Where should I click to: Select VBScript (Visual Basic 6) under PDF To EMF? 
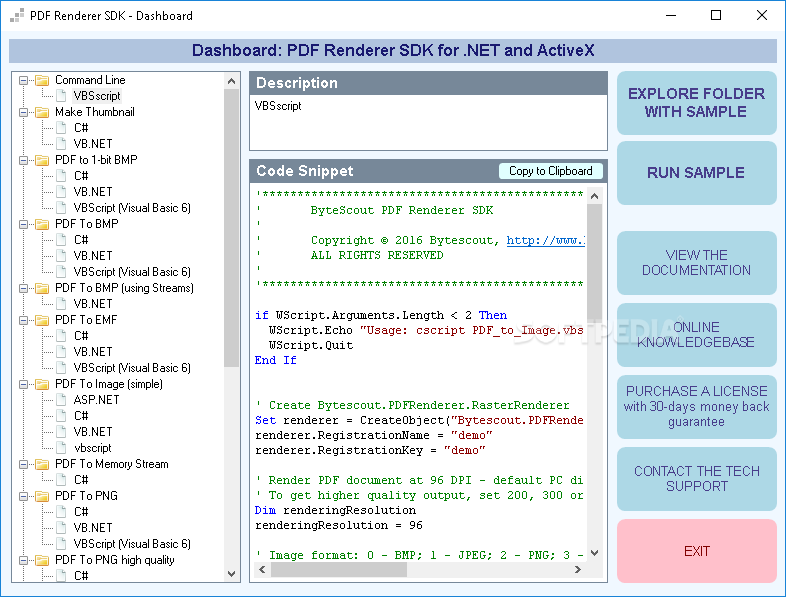pos(132,368)
